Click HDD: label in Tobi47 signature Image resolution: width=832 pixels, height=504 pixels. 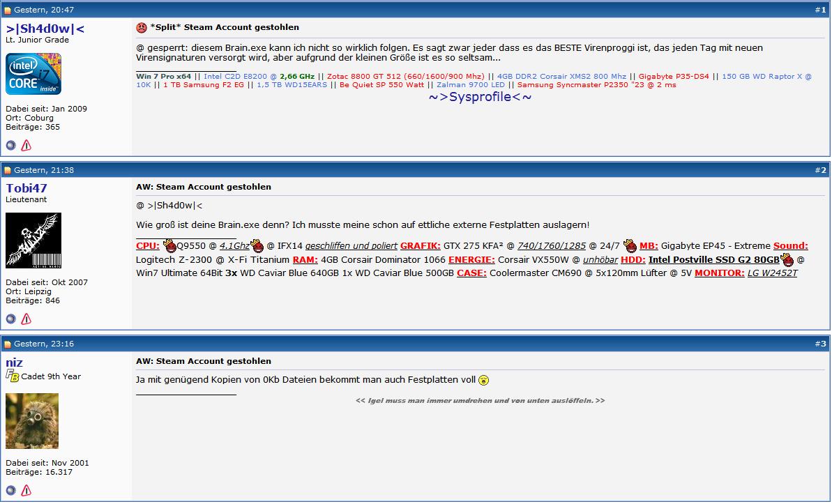tap(633, 260)
